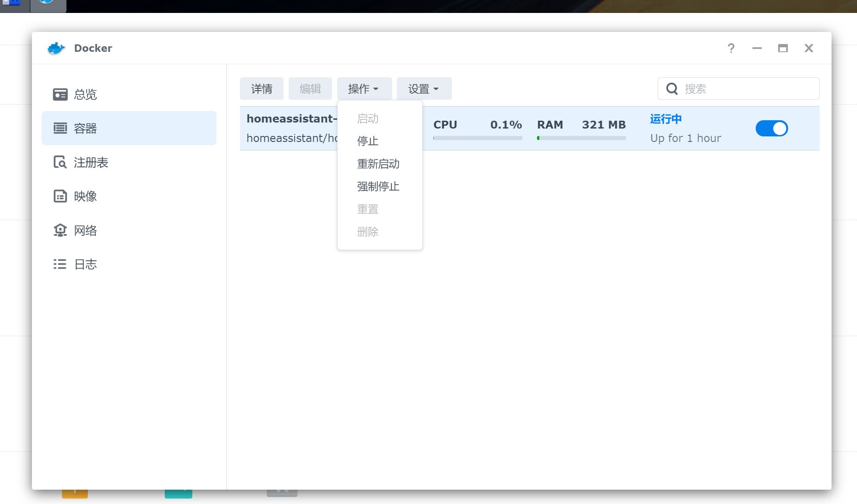This screenshot has height=504, width=857.
Task: Click the greyed 编辑 edit button
Action: click(310, 89)
